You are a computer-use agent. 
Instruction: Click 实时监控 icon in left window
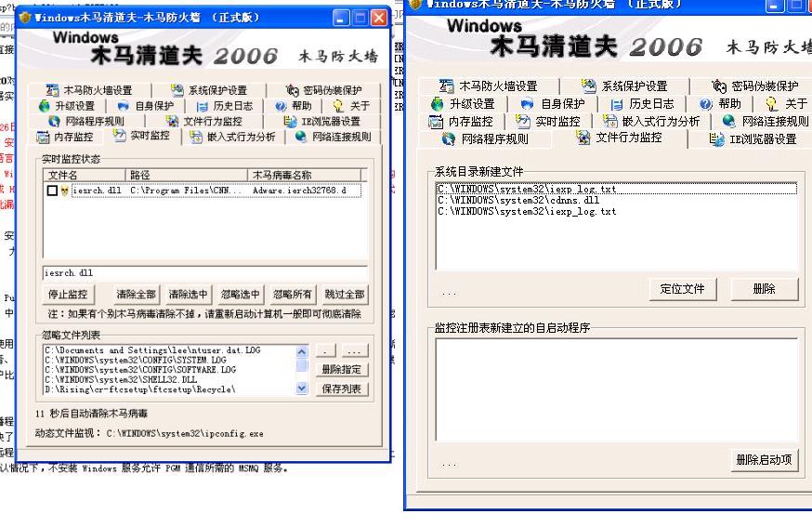pos(120,136)
